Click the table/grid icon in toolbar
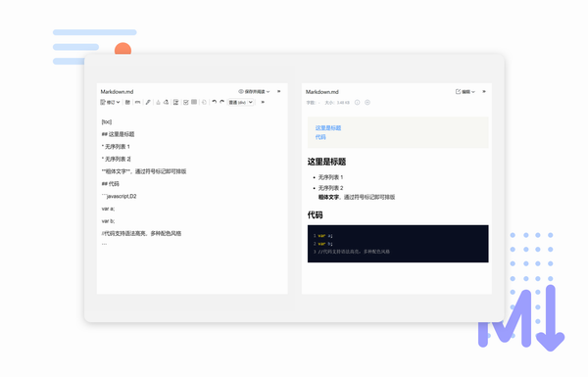The width and height of the screenshot is (588, 377). pyautogui.click(x=194, y=102)
